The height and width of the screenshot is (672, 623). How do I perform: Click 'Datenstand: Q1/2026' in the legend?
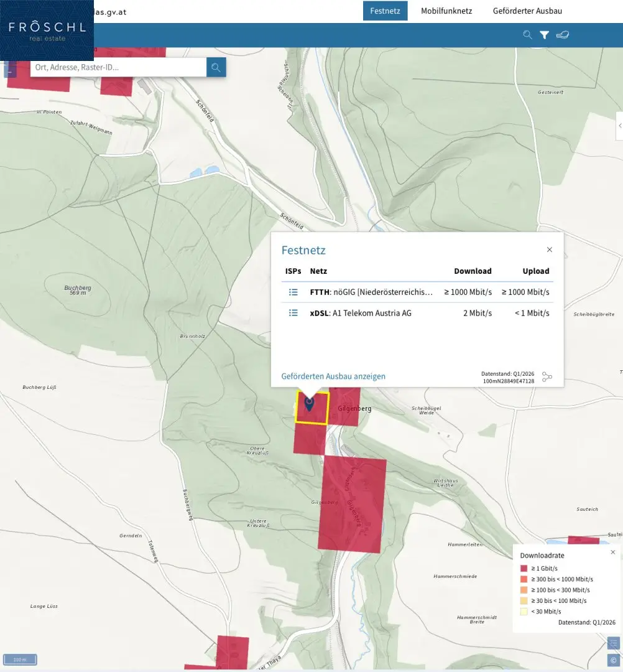pyautogui.click(x=586, y=622)
